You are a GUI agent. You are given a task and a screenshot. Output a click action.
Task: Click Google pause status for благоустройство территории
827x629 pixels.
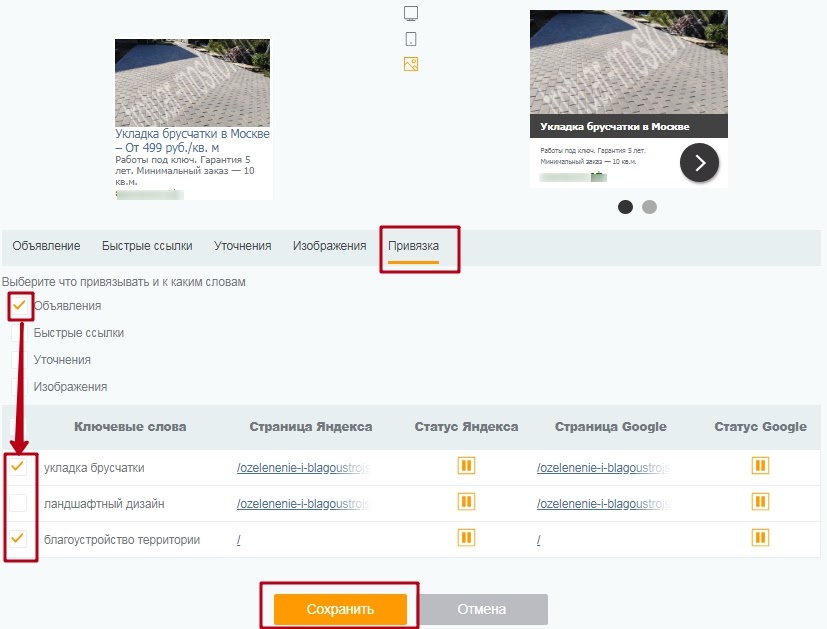click(x=760, y=538)
